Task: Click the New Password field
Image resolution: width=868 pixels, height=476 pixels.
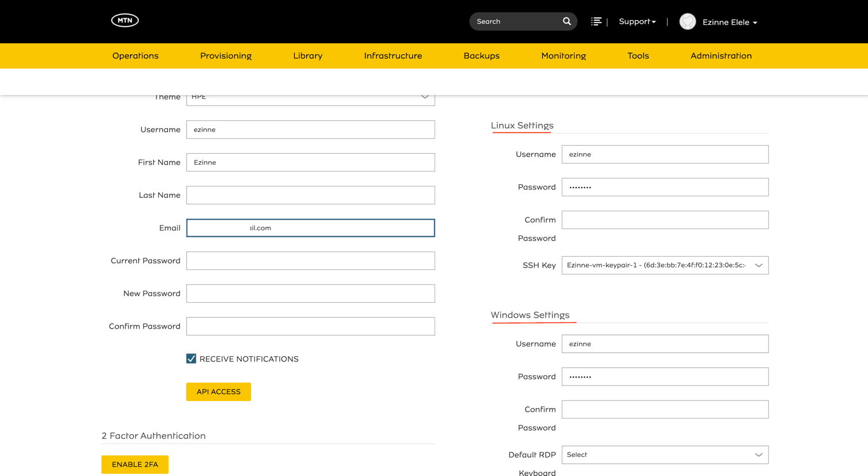Action: [x=310, y=294]
